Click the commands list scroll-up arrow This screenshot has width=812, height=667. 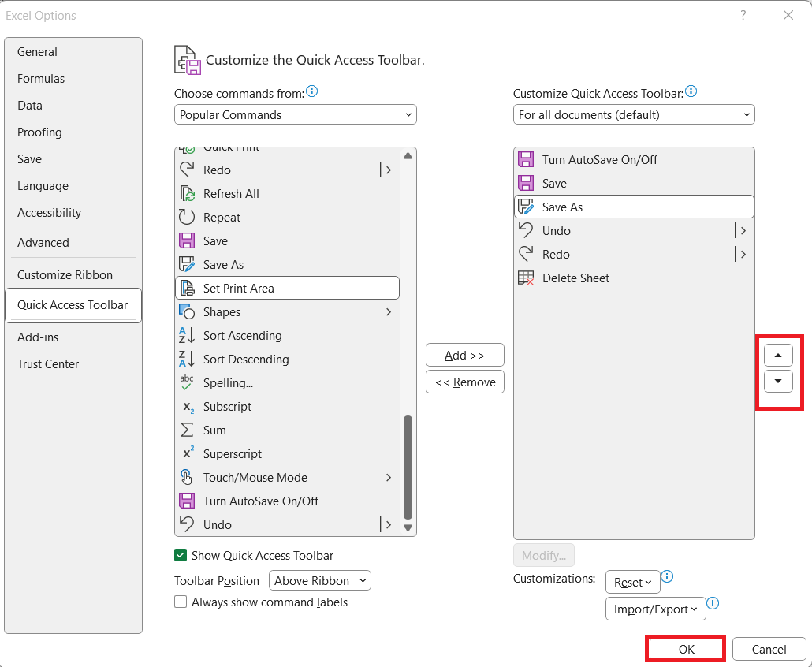408,156
